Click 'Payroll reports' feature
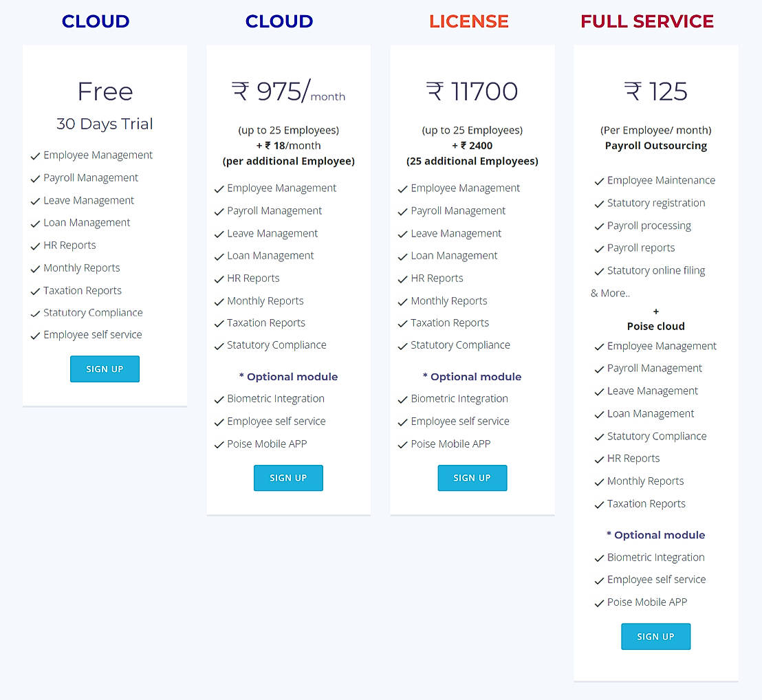 [x=641, y=248]
